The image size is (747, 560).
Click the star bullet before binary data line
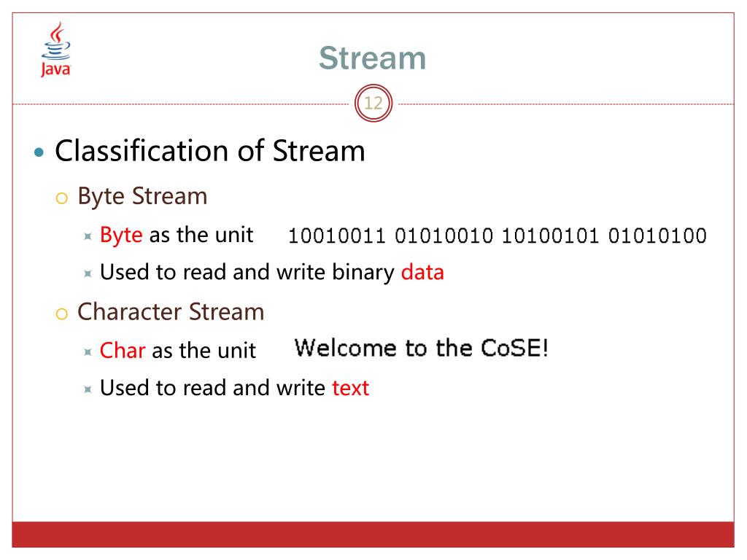pyautogui.click(x=88, y=273)
